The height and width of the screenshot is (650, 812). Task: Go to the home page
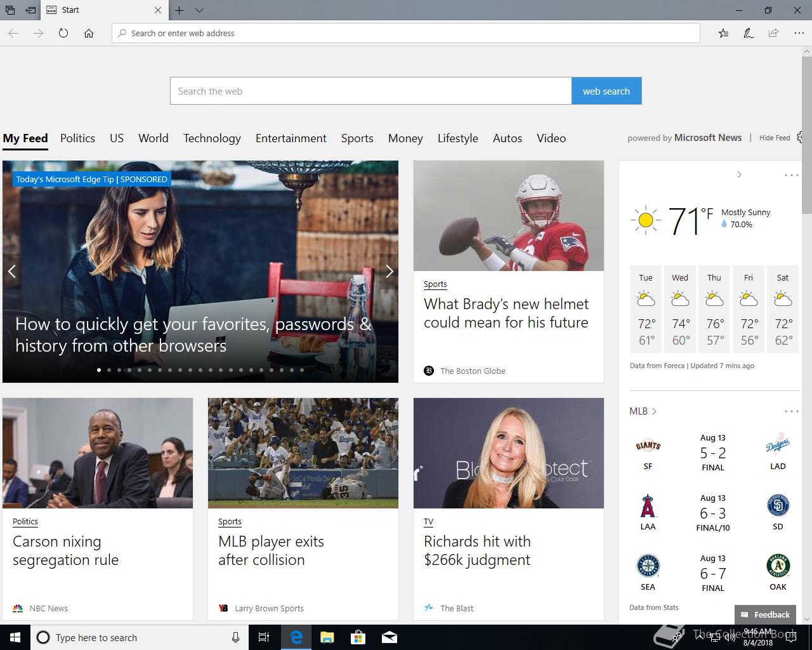[89, 33]
